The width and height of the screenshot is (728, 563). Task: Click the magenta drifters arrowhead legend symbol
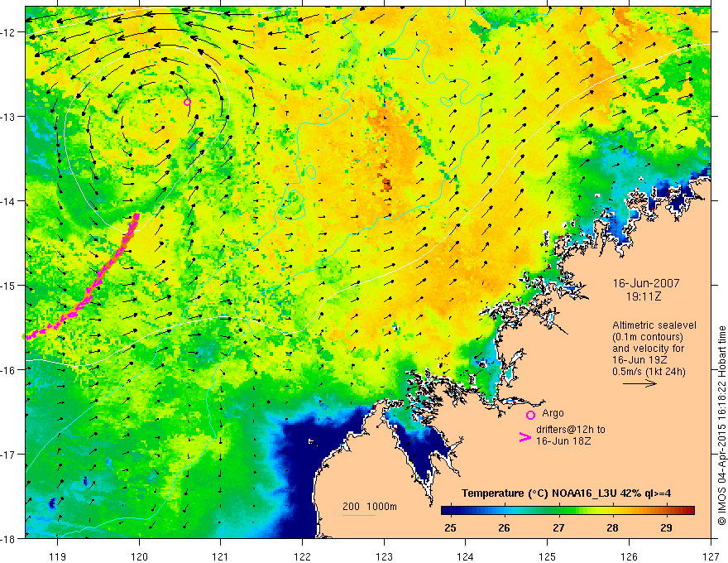pyautogui.click(x=525, y=437)
